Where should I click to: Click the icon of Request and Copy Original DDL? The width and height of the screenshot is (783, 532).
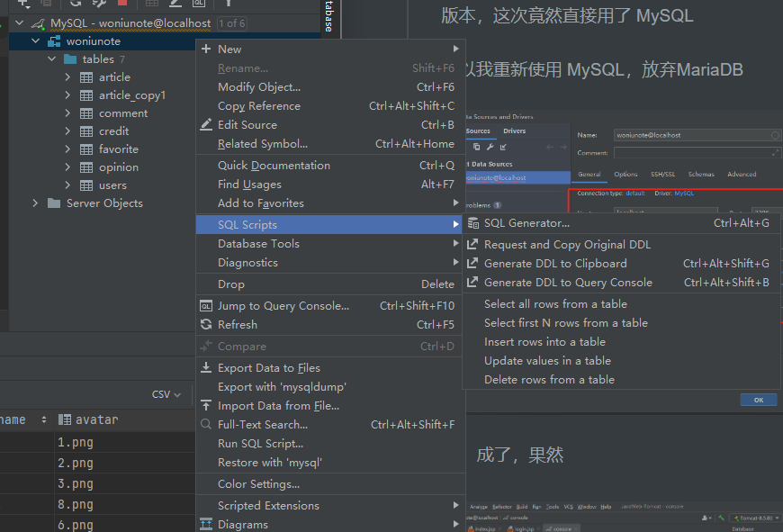472,244
